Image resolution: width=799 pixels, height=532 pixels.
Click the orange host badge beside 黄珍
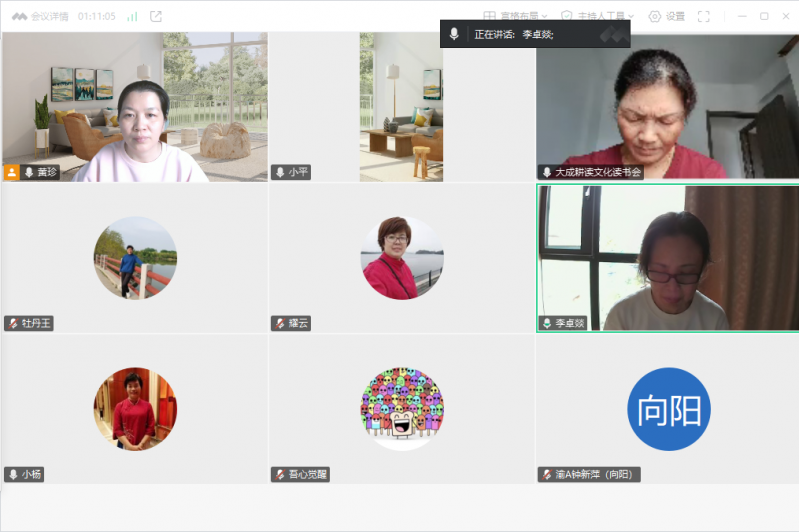coord(12,172)
